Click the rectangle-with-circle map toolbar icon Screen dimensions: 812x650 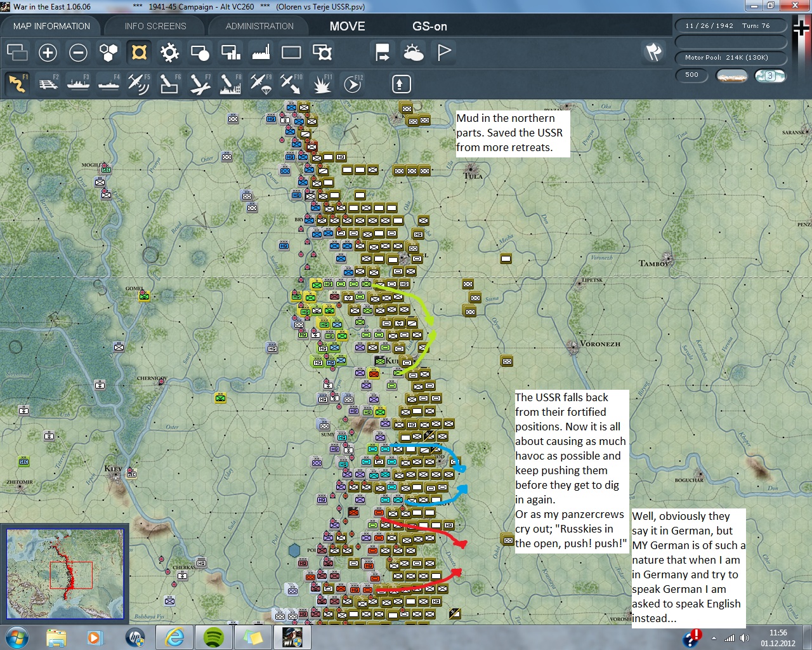click(x=200, y=52)
